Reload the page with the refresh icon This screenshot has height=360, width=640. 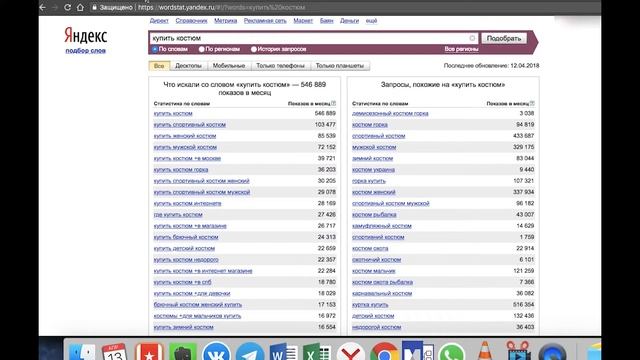[68, 7]
